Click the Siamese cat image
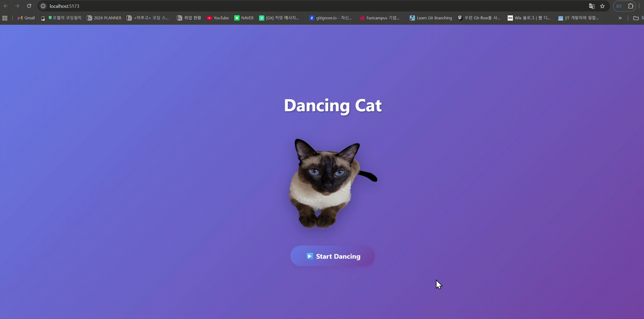The width and height of the screenshot is (644, 319). click(330, 183)
